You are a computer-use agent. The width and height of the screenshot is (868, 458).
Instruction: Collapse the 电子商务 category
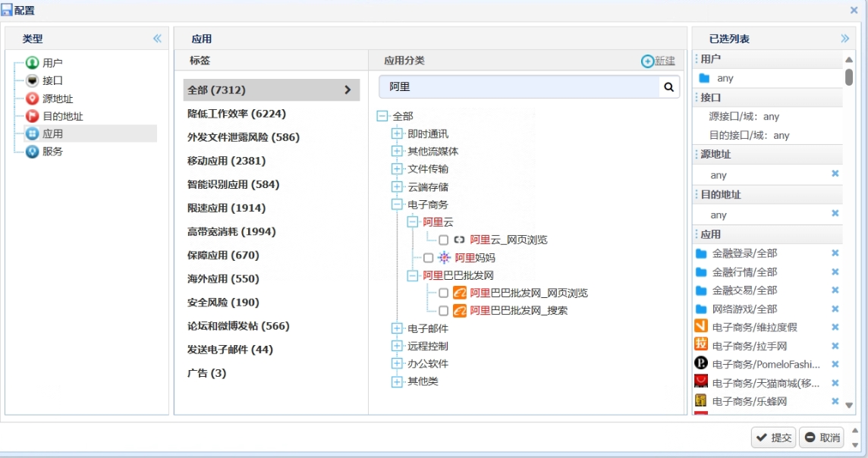pos(397,204)
